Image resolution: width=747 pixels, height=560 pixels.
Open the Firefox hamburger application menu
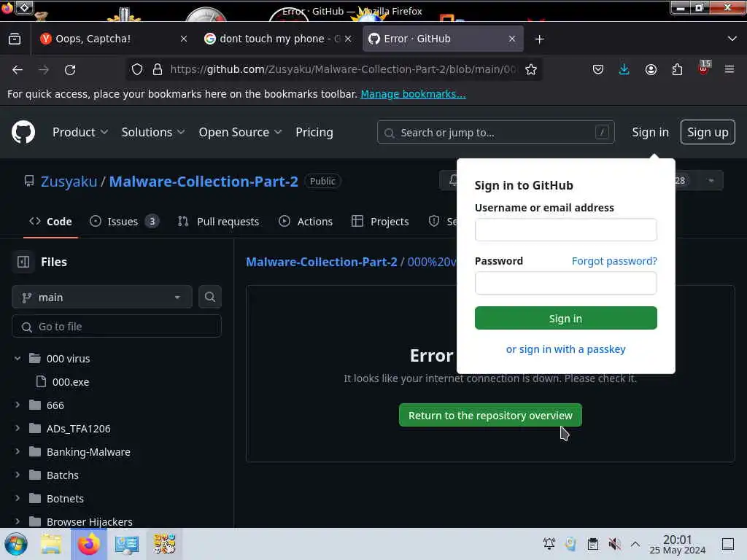tap(729, 69)
